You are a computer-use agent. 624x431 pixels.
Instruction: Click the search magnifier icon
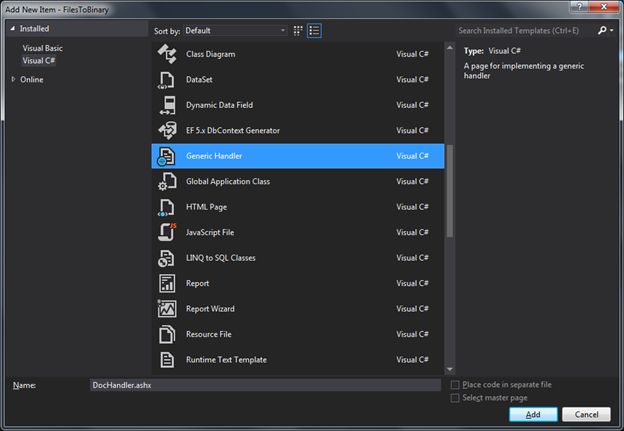[x=602, y=30]
